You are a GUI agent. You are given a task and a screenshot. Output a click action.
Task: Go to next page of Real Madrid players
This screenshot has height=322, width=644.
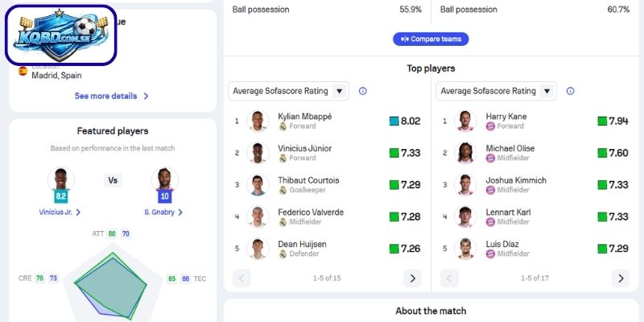(412, 279)
